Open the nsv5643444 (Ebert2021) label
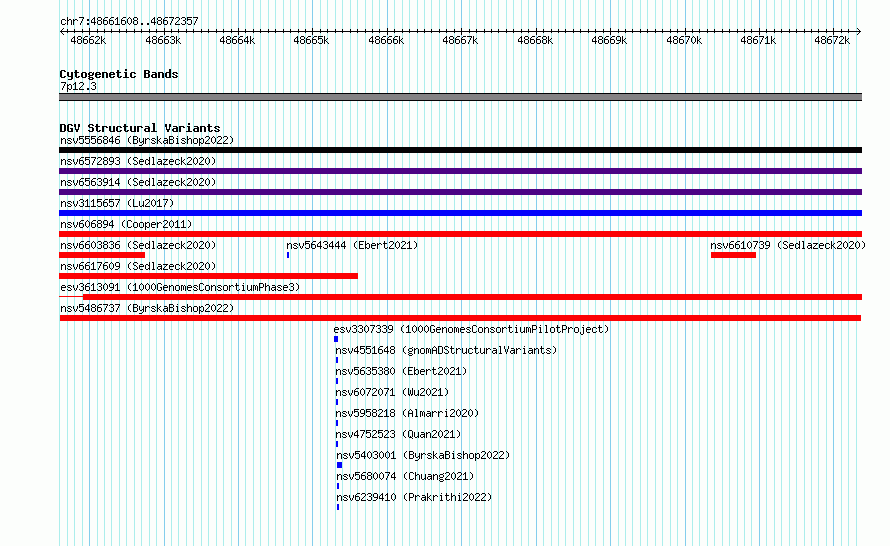The height and width of the screenshot is (546, 890). point(352,245)
